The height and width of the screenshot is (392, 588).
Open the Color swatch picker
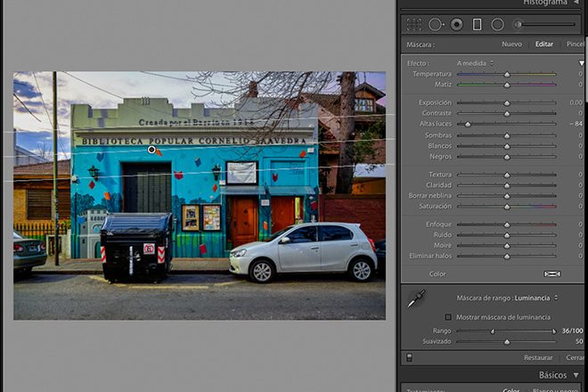552,274
